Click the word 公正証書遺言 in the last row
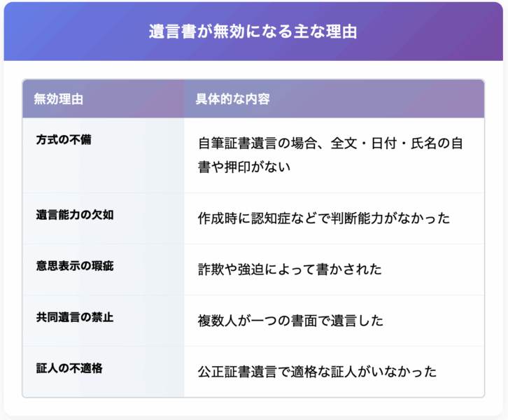 pyautogui.click(x=240, y=372)
